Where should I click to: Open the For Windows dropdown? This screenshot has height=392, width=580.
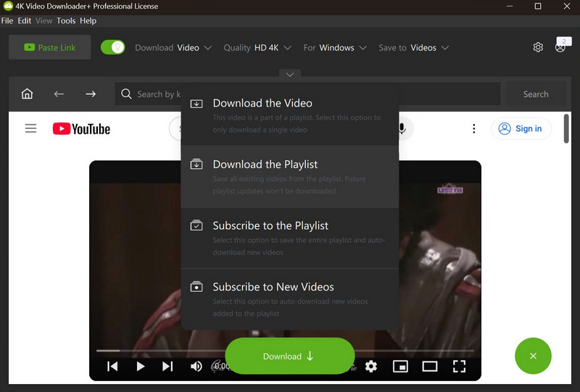(x=335, y=48)
